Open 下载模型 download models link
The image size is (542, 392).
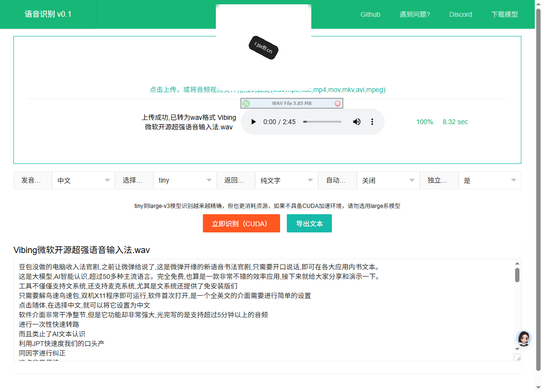click(x=505, y=14)
